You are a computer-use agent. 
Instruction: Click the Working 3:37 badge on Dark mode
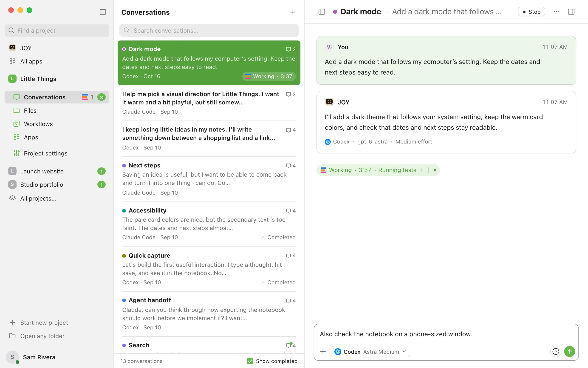point(269,76)
